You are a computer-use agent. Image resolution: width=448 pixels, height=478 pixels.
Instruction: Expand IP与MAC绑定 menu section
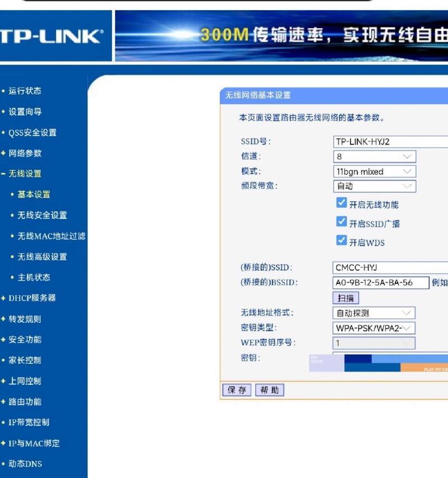click(x=34, y=443)
